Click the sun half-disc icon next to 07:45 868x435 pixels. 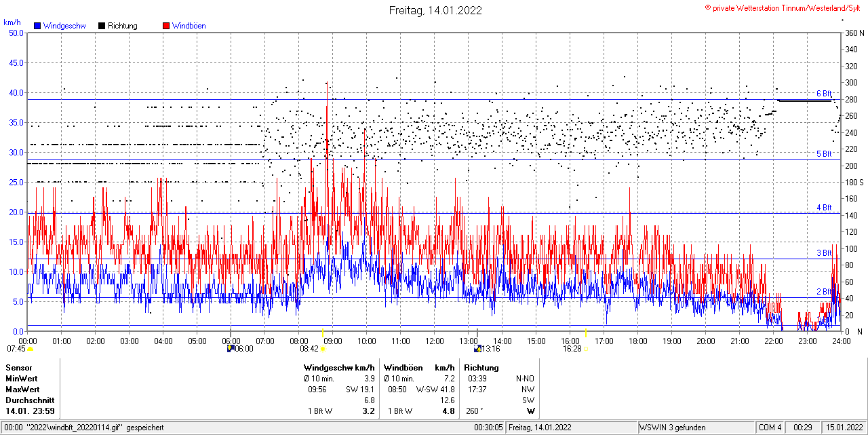(30, 349)
